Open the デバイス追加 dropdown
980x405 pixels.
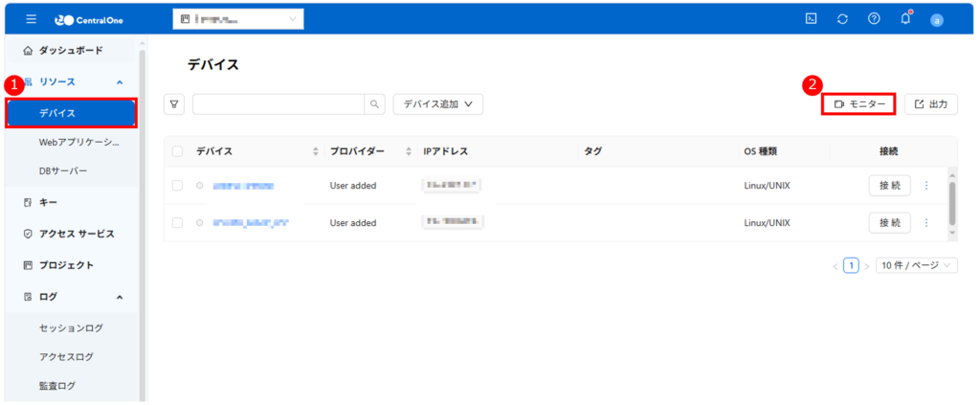pos(437,104)
